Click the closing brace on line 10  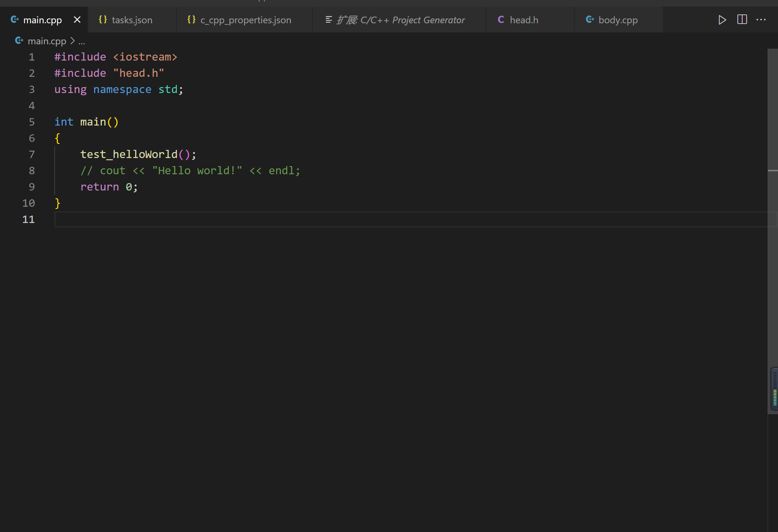coord(57,203)
